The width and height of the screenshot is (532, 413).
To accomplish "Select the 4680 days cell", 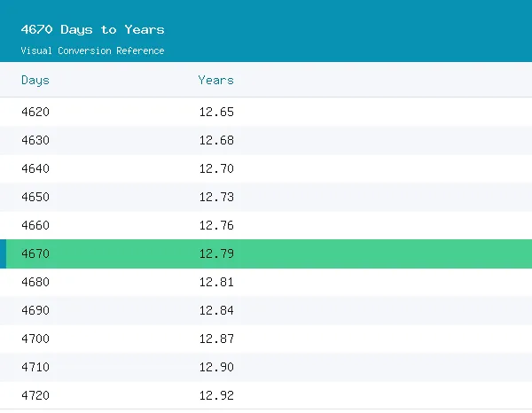I will click(35, 282).
